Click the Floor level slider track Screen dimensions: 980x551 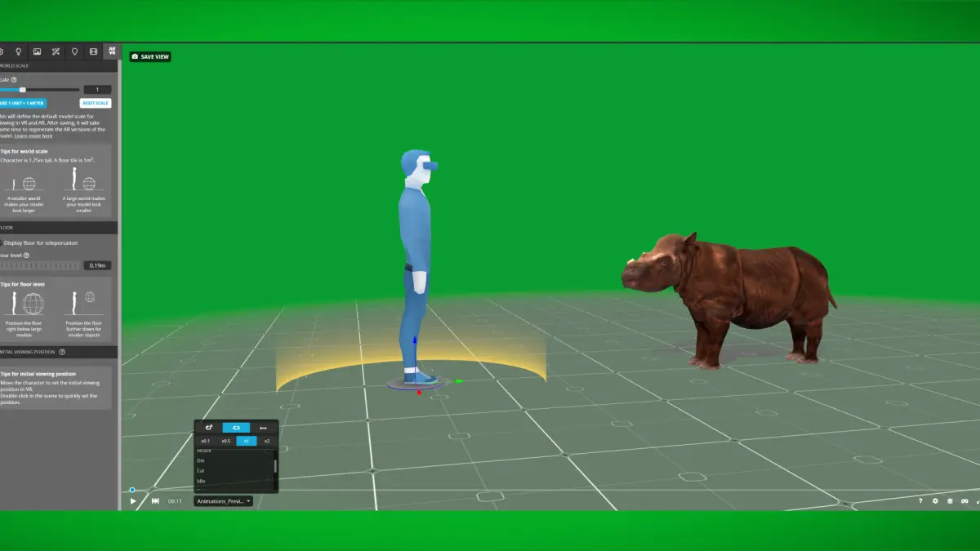point(40,265)
